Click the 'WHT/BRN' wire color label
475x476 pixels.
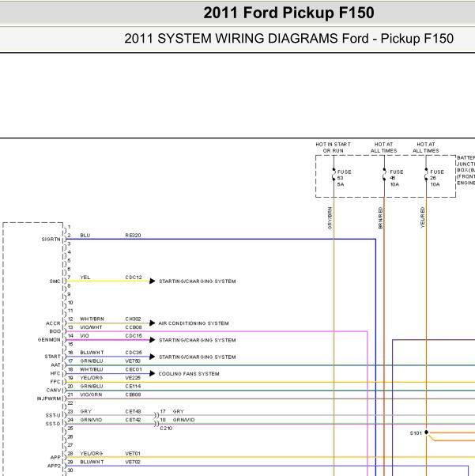92,319
